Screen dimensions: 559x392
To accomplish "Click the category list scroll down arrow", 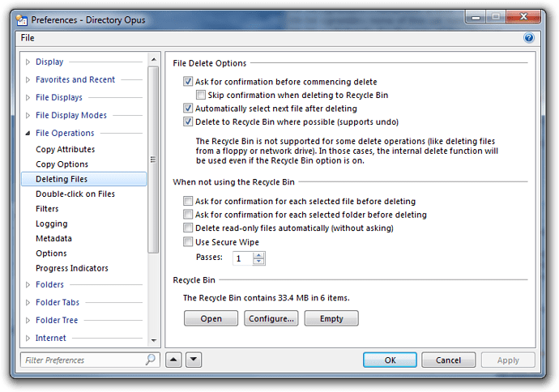I will click(154, 340).
